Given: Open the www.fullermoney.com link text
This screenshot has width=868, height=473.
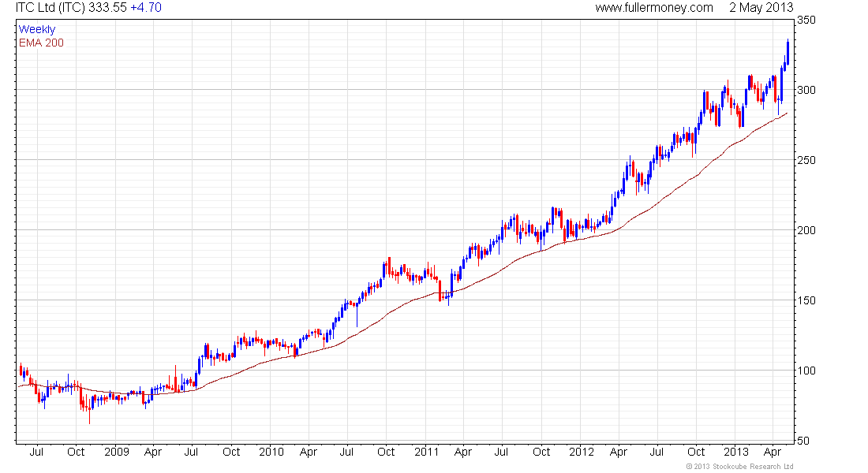Looking at the screenshot, I should [x=654, y=8].
